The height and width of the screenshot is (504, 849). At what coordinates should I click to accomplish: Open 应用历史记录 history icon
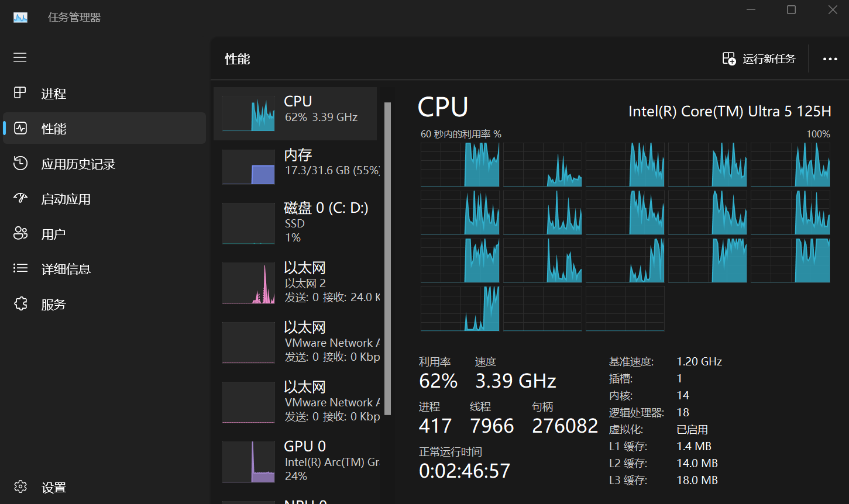tap(20, 164)
